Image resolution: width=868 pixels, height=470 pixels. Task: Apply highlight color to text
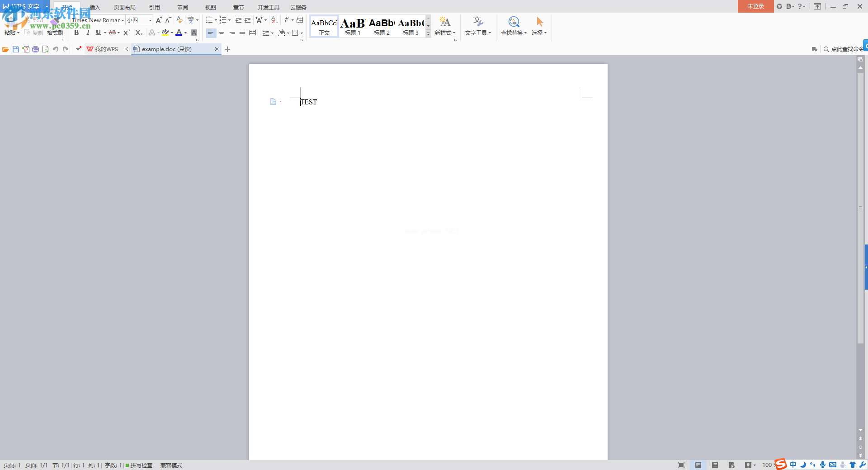tap(165, 33)
